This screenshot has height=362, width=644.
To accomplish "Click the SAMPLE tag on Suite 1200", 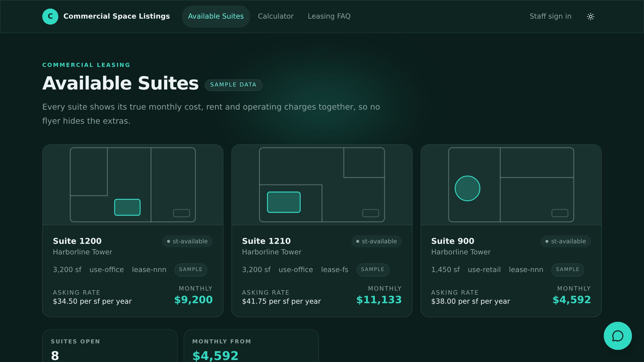I will coord(191,269).
